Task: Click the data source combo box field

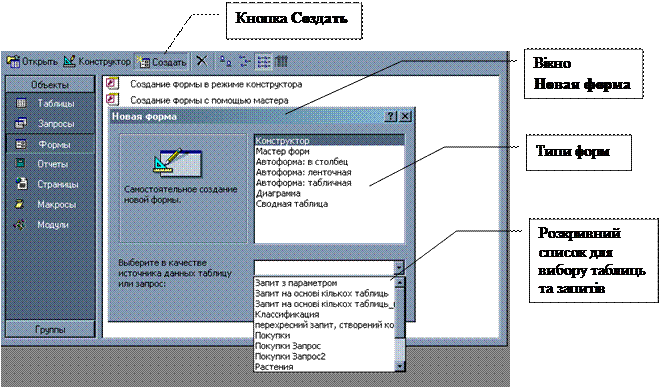Action: pyautogui.click(x=324, y=268)
